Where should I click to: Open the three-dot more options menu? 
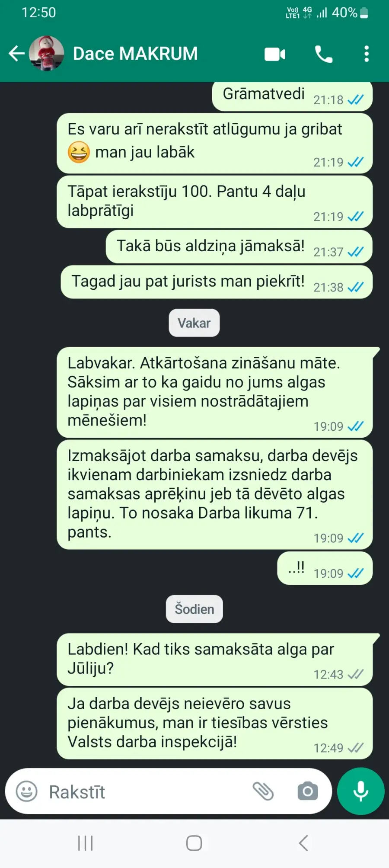pos(367,54)
